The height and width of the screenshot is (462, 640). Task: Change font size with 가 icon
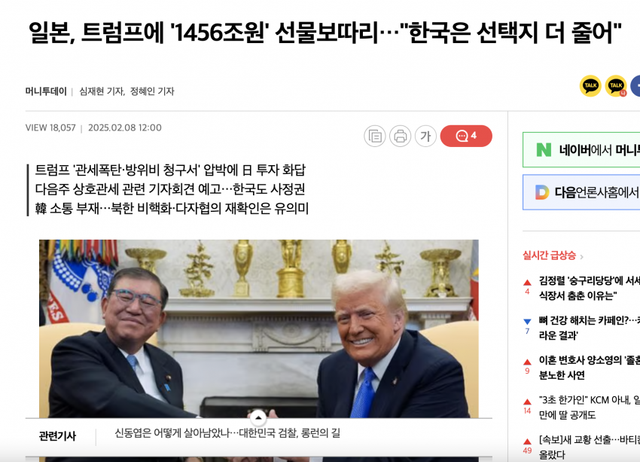425,136
